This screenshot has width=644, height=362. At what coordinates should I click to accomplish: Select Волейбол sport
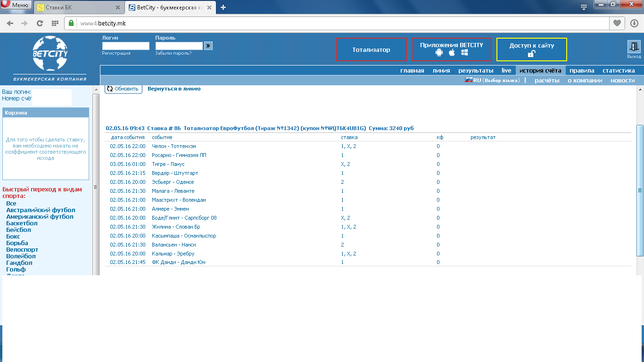[x=21, y=256]
